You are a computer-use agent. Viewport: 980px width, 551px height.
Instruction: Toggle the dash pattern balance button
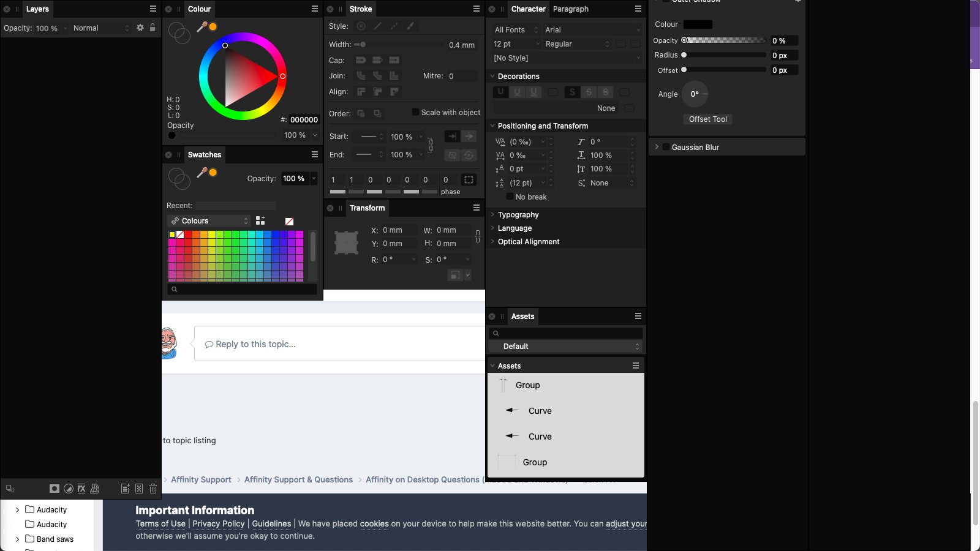[x=469, y=179]
